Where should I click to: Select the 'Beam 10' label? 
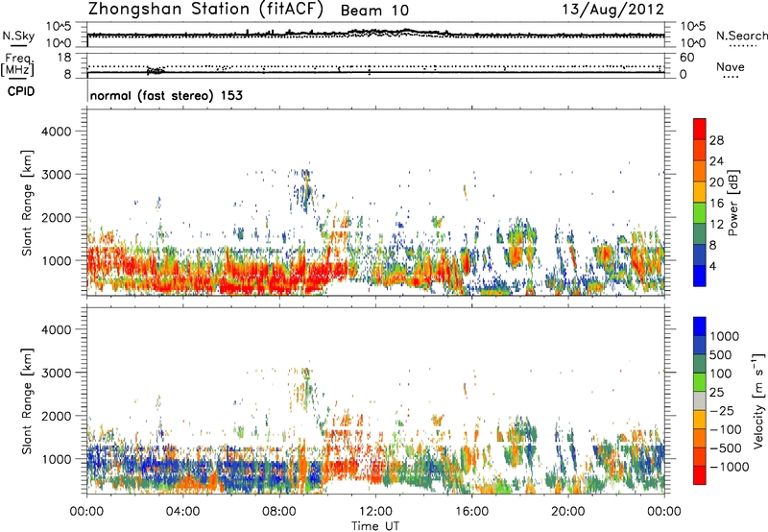[x=374, y=11]
